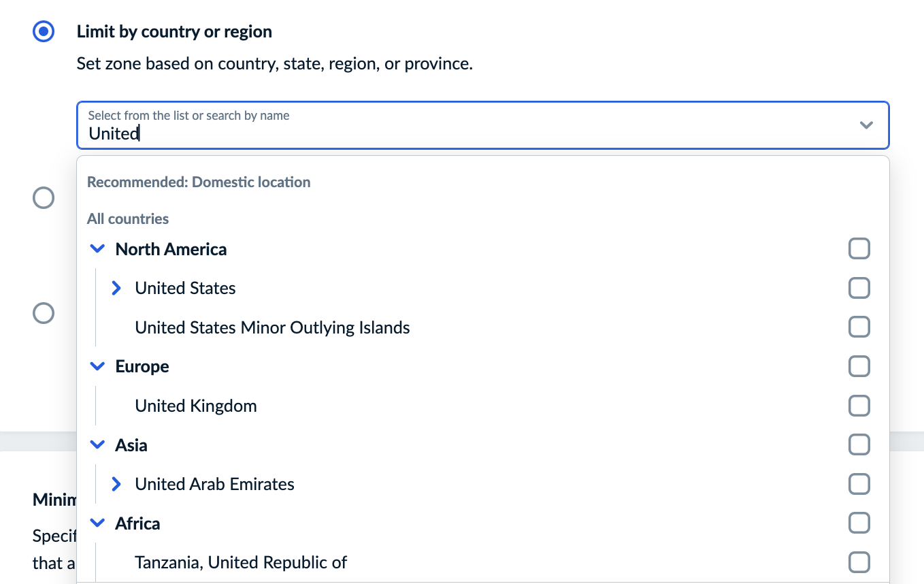Viewport: 924px width, 584px height.
Task: Open the country selector dropdown arrow
Action: [x=865, y=125]
